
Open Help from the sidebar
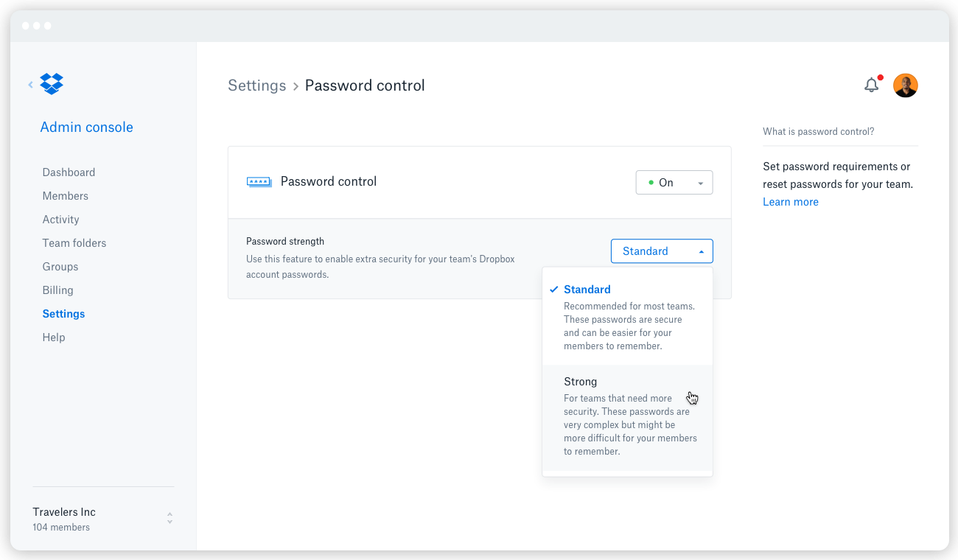(x=54, y=337)
